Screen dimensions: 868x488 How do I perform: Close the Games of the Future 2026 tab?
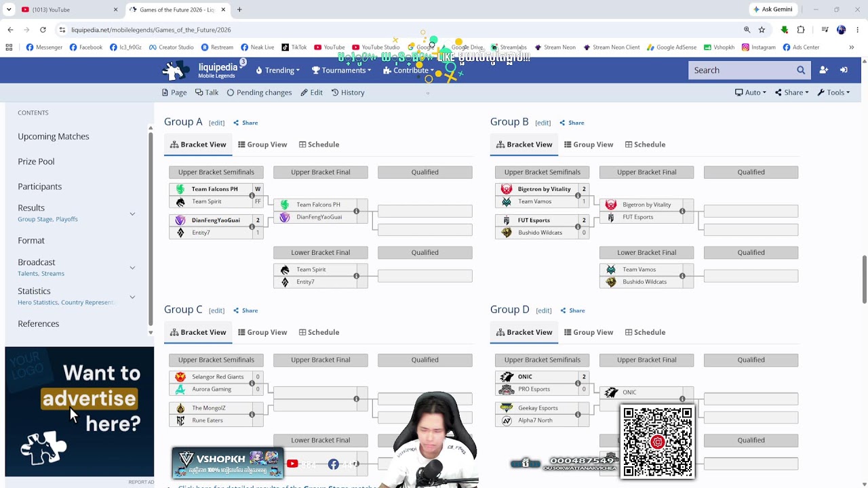coord(223,9)
